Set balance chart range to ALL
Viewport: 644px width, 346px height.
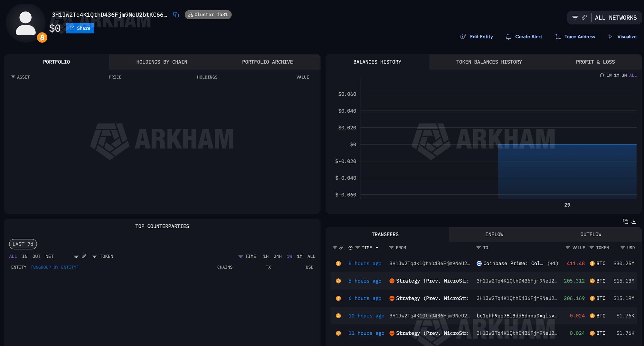coord(633,75)
